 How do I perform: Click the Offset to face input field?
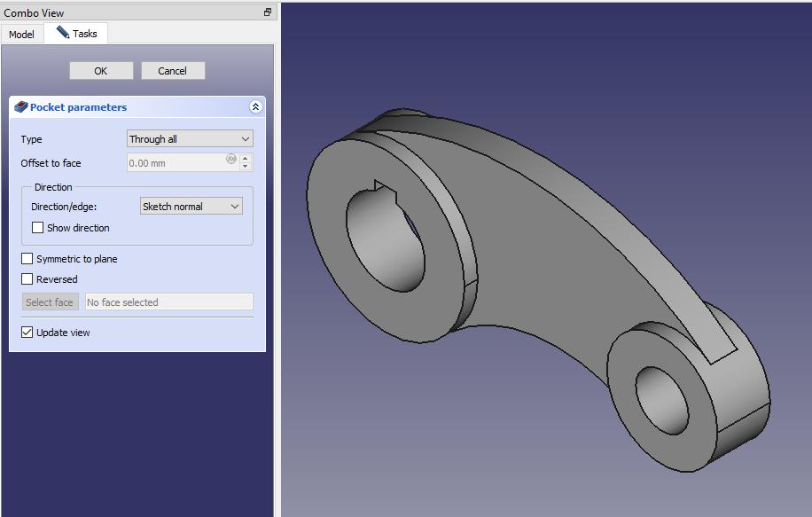pyautogui.click(x=176, y=163)
